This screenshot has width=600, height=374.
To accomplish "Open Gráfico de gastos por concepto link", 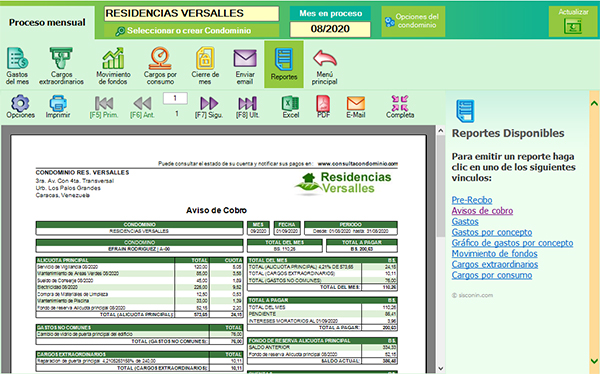I will 512,243.
